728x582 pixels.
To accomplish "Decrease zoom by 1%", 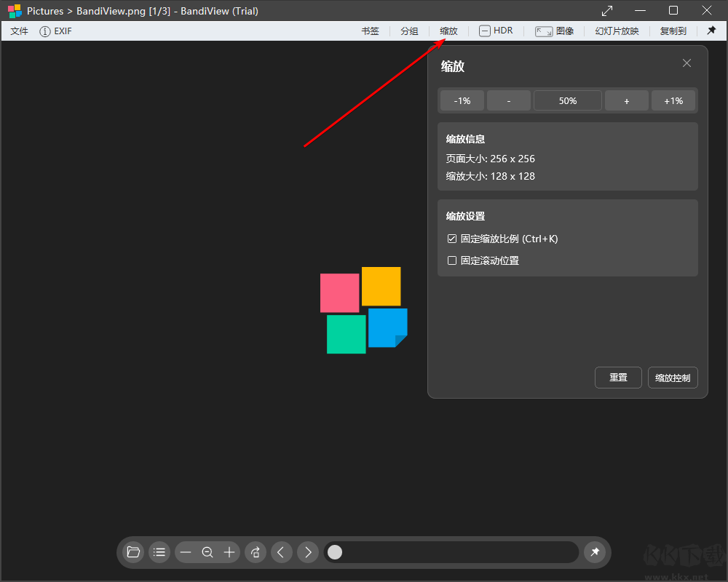I will click(462, 100).
